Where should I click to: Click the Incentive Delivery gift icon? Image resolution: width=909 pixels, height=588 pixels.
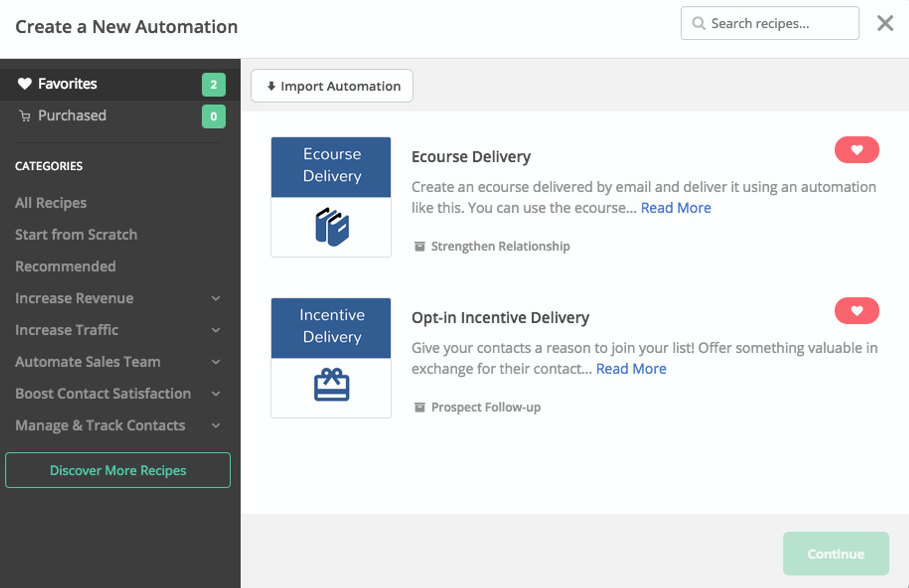[330, 385]
